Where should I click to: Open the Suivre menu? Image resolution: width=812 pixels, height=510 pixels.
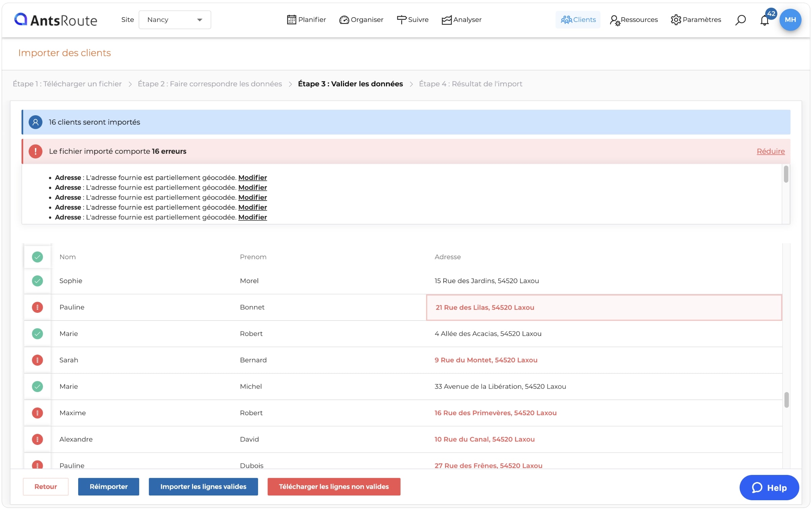tap(412, 20)
